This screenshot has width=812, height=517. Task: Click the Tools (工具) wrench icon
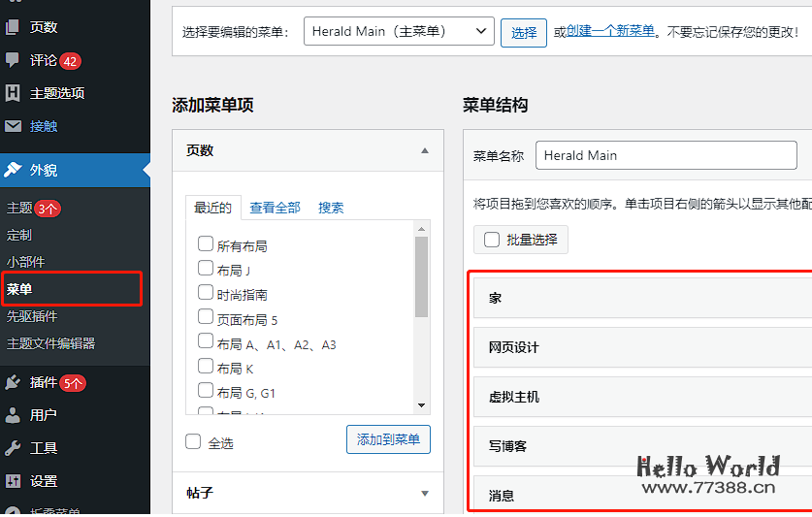(x=13, y=447)
